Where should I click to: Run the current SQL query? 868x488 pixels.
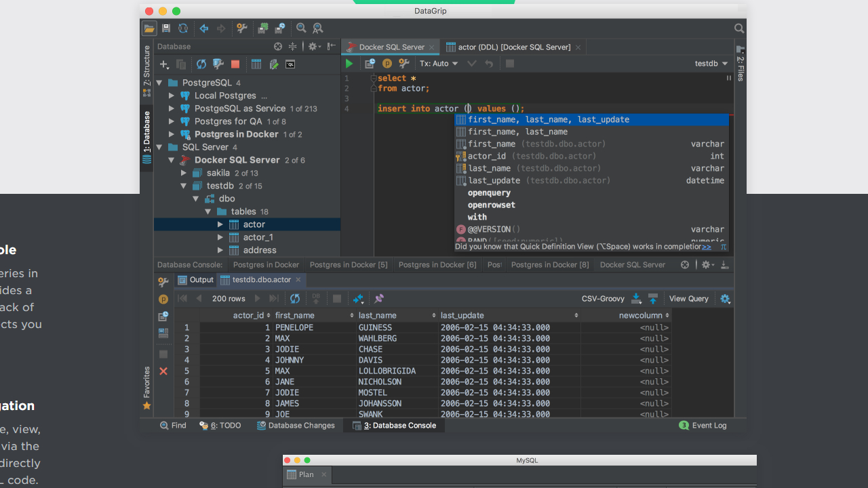click(349, 63)
